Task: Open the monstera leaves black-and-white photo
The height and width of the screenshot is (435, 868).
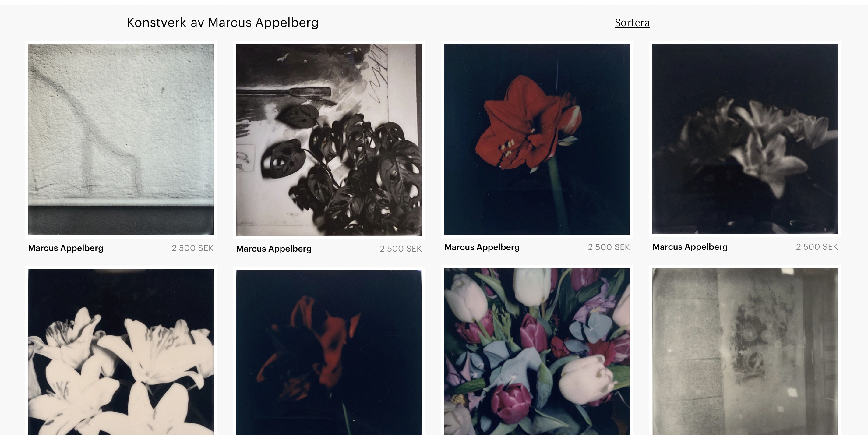Action: click(x=329, y=140)
